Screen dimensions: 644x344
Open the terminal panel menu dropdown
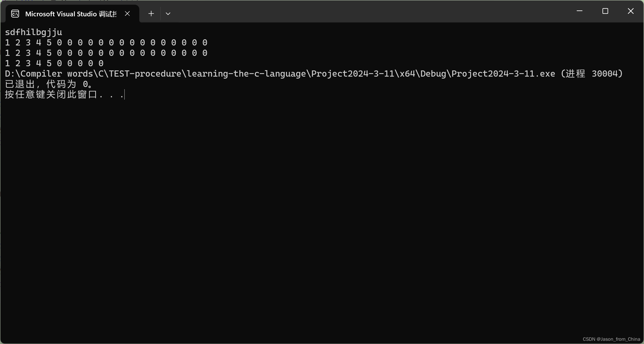pos(168,14)
